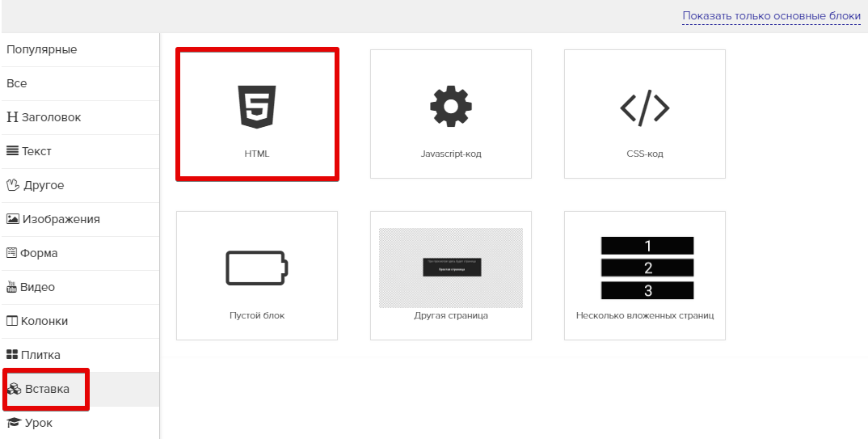
Task: Switch to the Все blocks tab
Action: pos(17,83)
